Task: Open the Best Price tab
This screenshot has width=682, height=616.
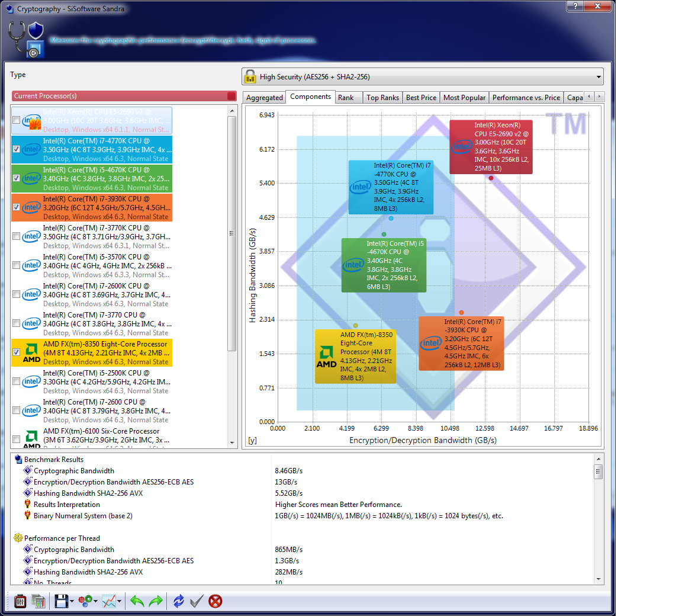Action: tap(421, 98)
